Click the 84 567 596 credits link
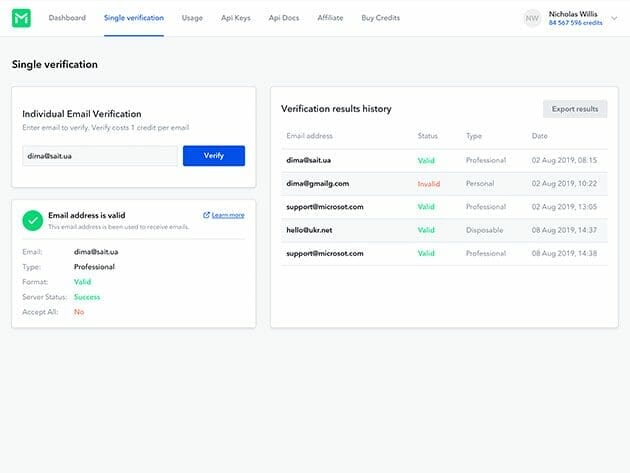Image resolution: width=630 pixels, height=473 pixels. tap(576, 23)
